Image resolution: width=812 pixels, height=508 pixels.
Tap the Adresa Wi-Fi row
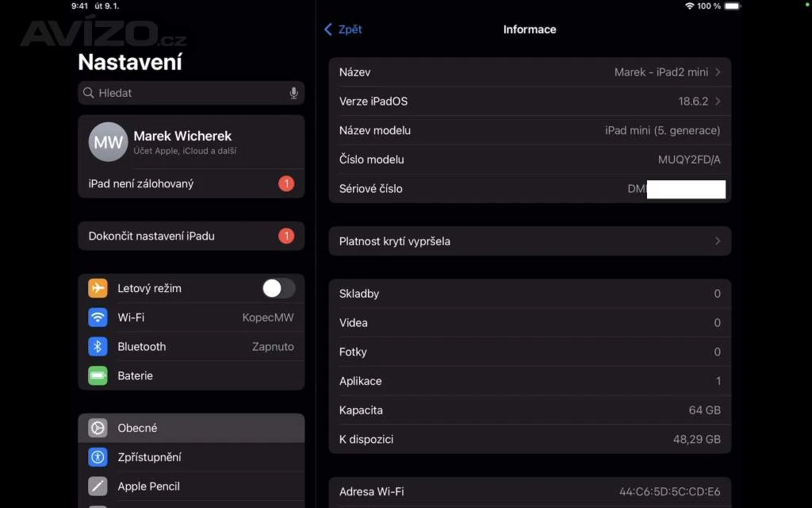530,491
